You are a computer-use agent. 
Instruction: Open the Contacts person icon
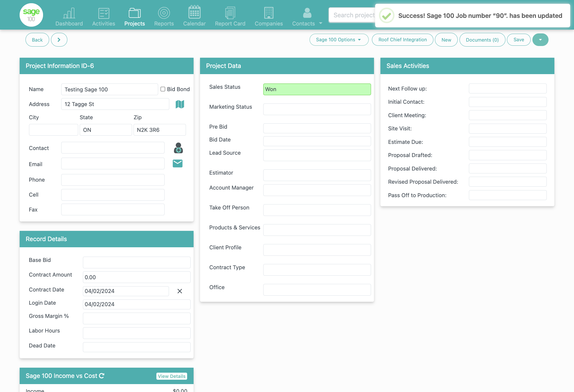coord(307,13)
